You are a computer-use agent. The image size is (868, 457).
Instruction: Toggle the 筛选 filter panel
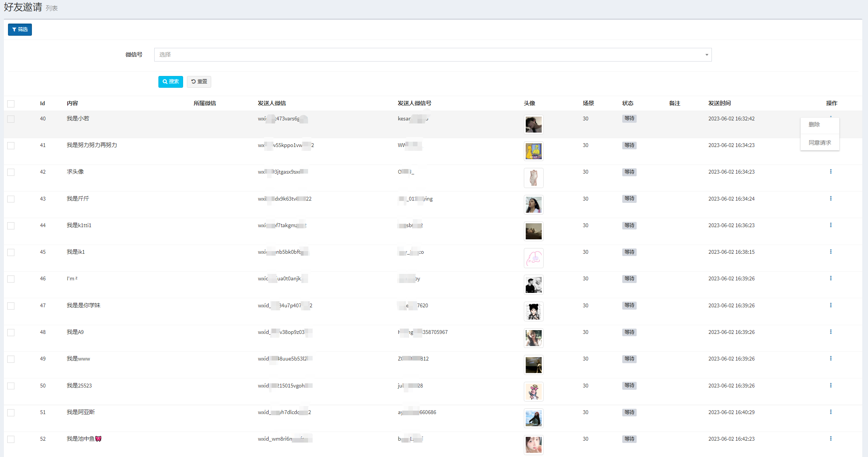(x=20, y=30)
